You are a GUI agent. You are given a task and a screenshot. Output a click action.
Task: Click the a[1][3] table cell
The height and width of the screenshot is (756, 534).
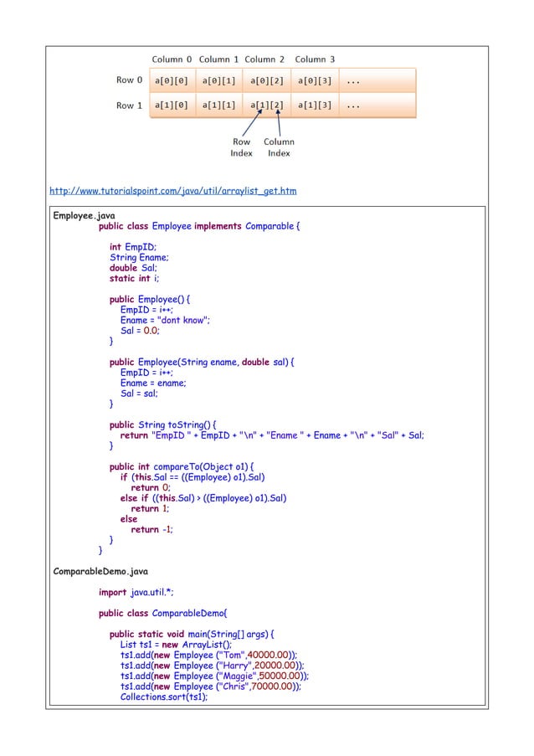pos(315,105)
